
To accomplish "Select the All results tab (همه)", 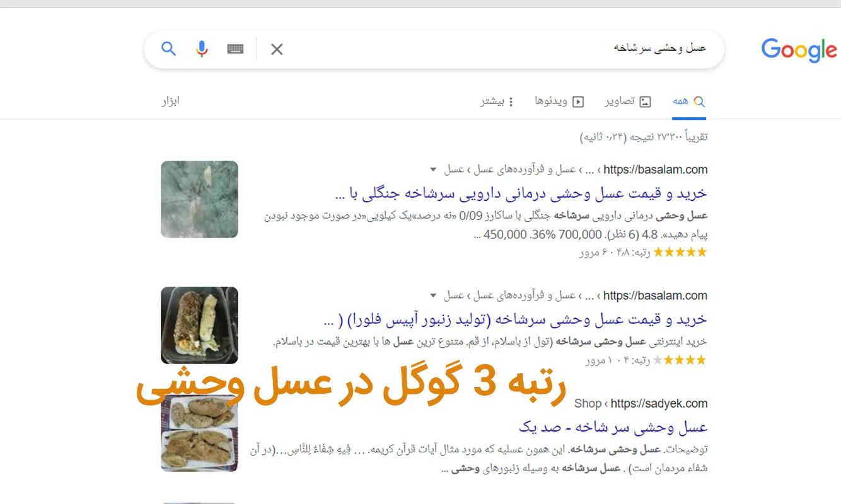I will [688, 101].
